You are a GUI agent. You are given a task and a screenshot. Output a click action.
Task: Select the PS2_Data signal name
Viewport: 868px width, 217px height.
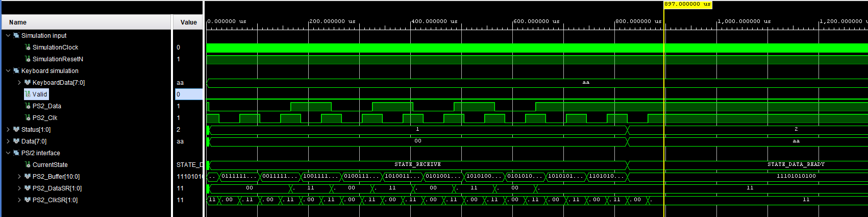[x=47, y=106]
